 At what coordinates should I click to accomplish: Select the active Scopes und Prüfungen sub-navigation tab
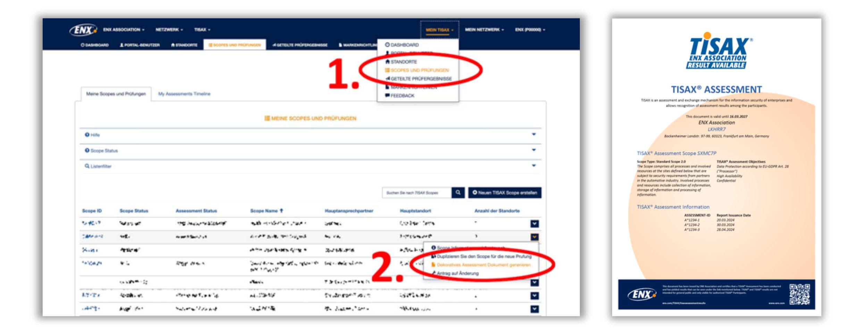tap(235, 45)
